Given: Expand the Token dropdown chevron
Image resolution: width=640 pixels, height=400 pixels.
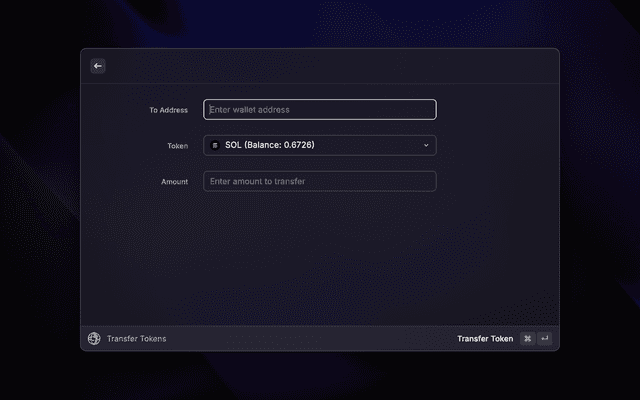Looking at the screenshot, I should [425, 146].
